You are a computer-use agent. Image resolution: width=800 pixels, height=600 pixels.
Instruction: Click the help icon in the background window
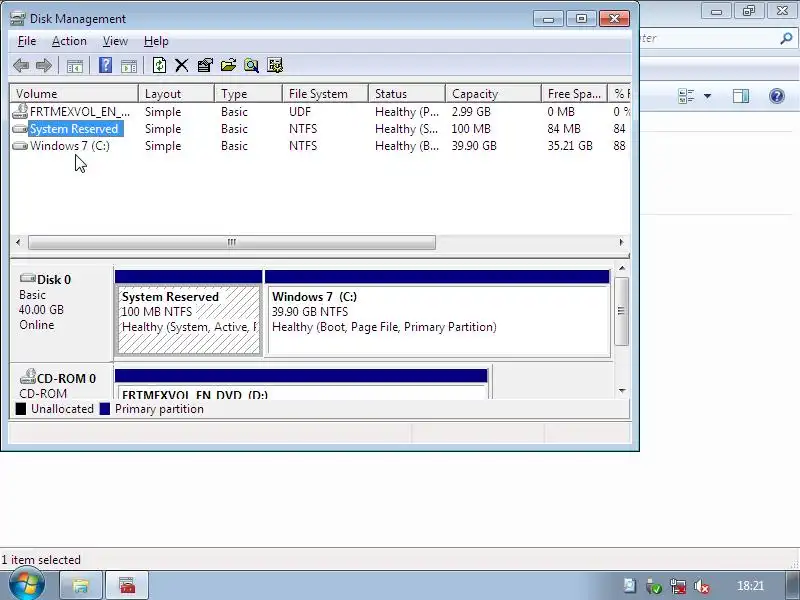777,96
